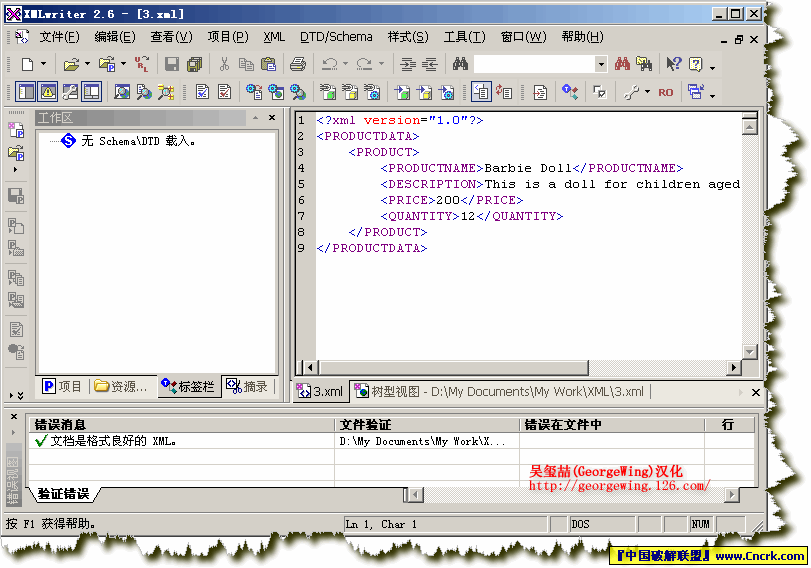Click the Save floppy disk icon
811x568 pixels.
click(x=172, y=64)
